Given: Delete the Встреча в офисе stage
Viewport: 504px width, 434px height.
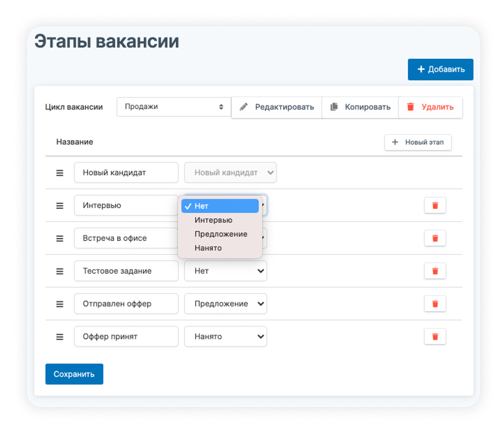Looking at the screenshot, I should click(435, 238).
